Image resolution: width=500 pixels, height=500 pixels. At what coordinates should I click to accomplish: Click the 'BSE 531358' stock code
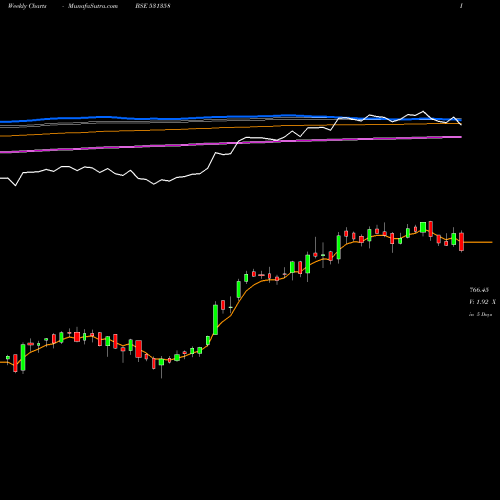pyautogui.click(x=153, y=6)
